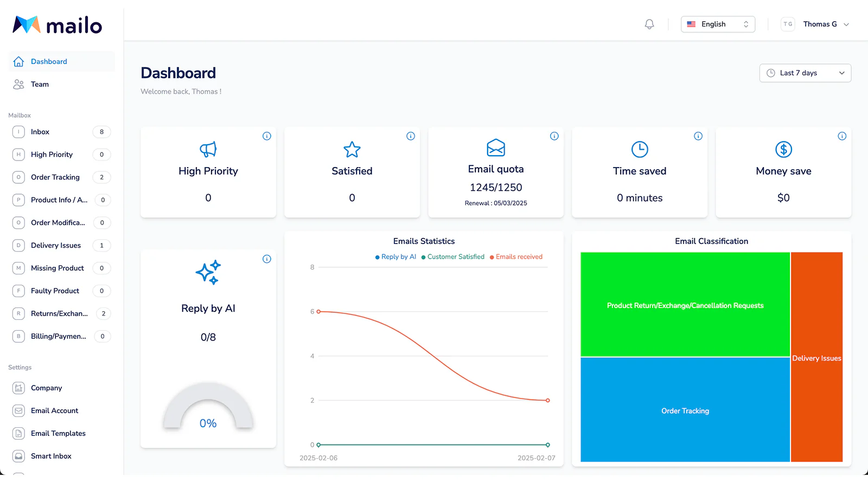Click the Inbox count badge 8
This screenshot has height=488, width=868.
pyautogui.click(x=101, y=132)
